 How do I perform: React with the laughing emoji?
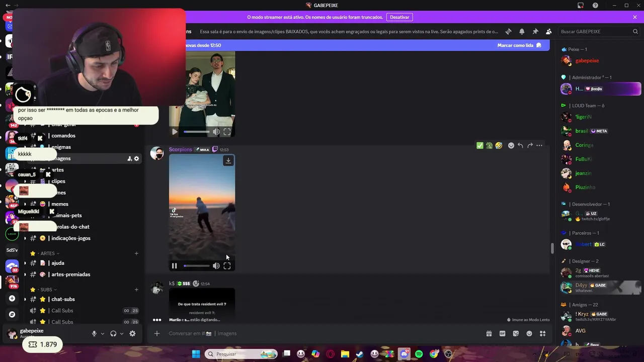499,145
